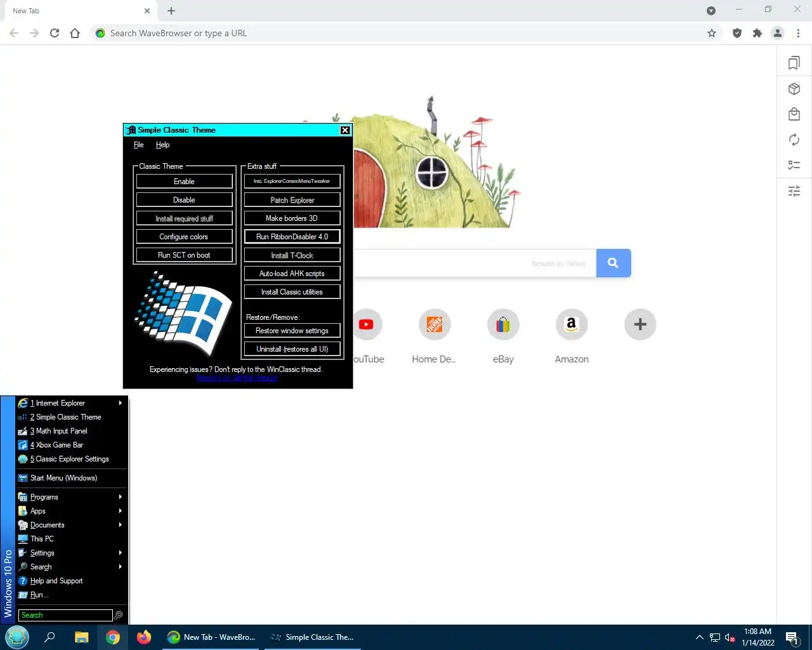Click Make borders 3D button
Viewport: 812px width, 650px height.
292,218
